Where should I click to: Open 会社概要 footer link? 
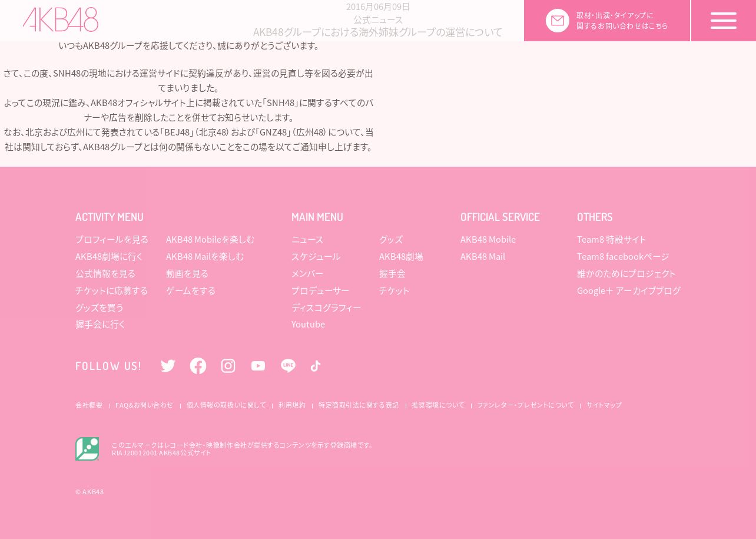[x=89, y=405]
